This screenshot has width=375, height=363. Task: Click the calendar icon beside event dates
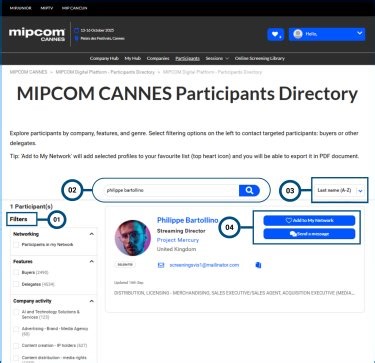pos(76,30)
